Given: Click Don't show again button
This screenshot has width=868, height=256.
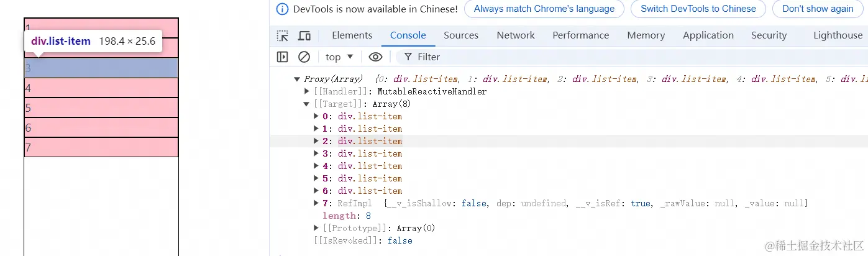Looking at the screenshot, I should (818, 9).
